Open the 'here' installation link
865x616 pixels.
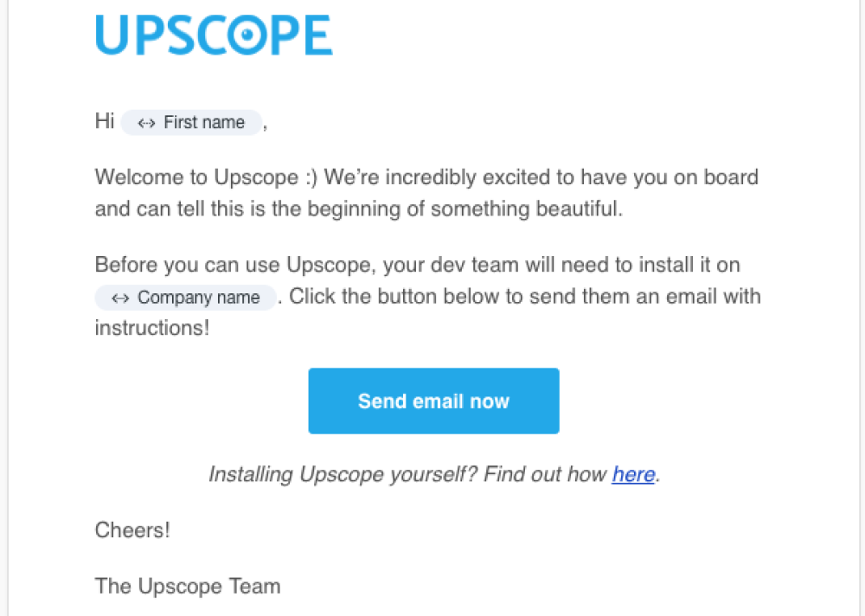tap(633, 474)
